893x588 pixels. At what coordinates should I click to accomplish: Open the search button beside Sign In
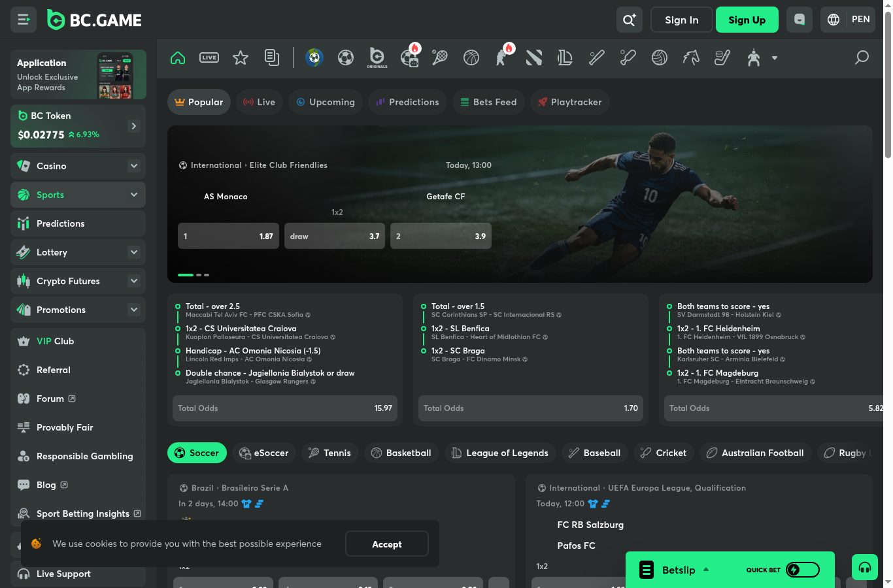(629, 20)
